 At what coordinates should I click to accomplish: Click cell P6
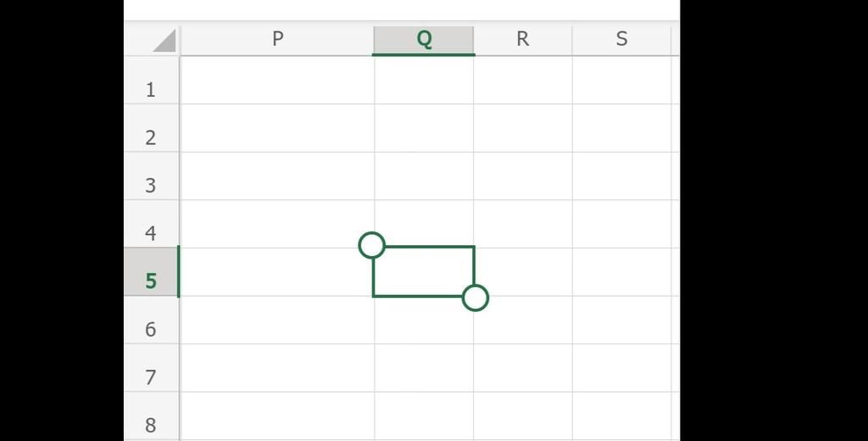pos(277,321)
